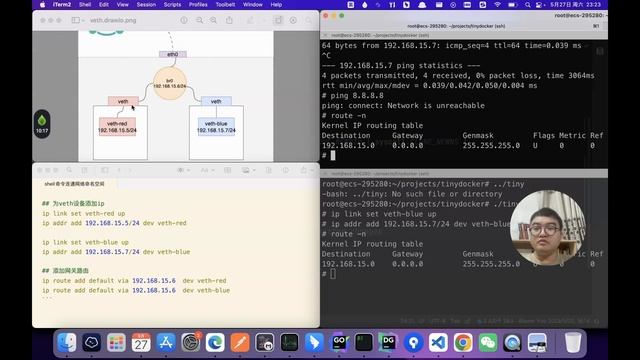This screenshot has width=640, height=360.
Task: Open WeChat from the Dock
Action: coord(488,342)
